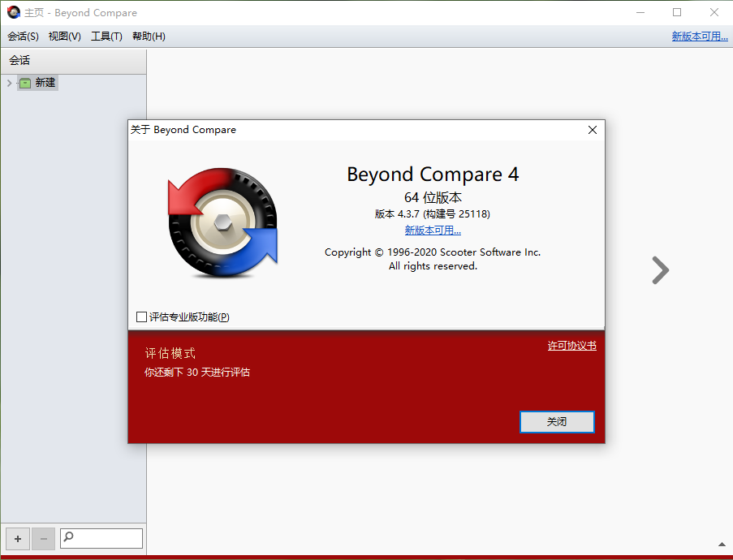Open the 帮助(H) menu
The image size is (733, 560).
coord(149,37)
